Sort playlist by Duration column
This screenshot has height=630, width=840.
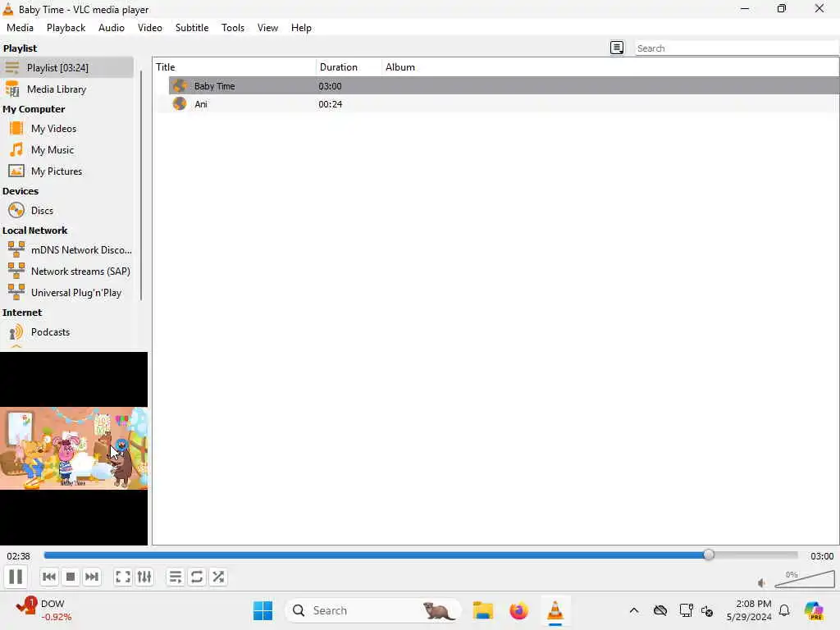pos(349,67)
